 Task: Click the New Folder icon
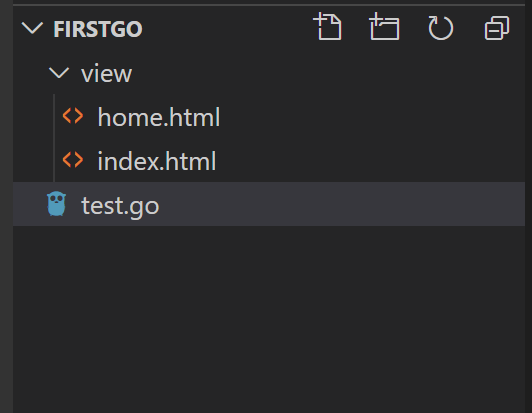pyautogui.click(x=384, y=27)
